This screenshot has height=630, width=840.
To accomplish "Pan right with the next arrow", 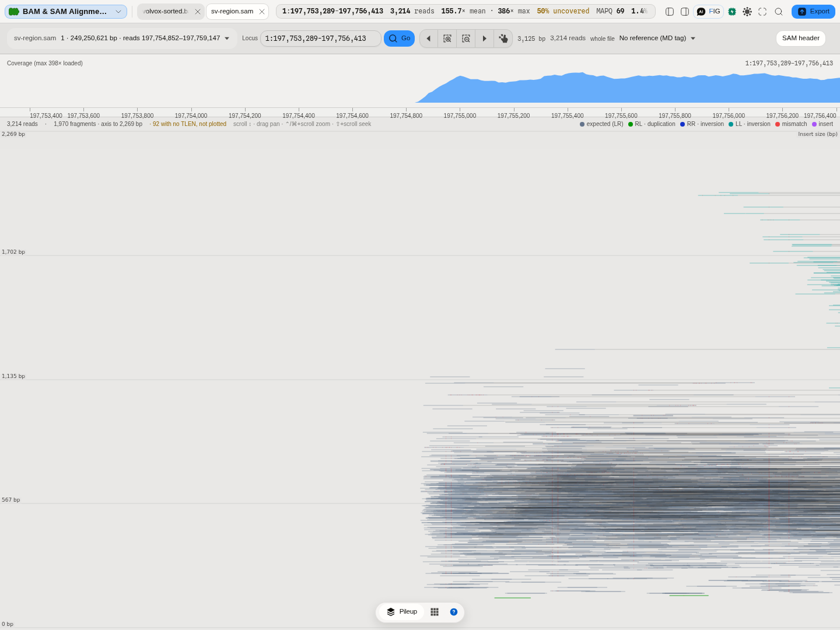I will click(485, 38).
